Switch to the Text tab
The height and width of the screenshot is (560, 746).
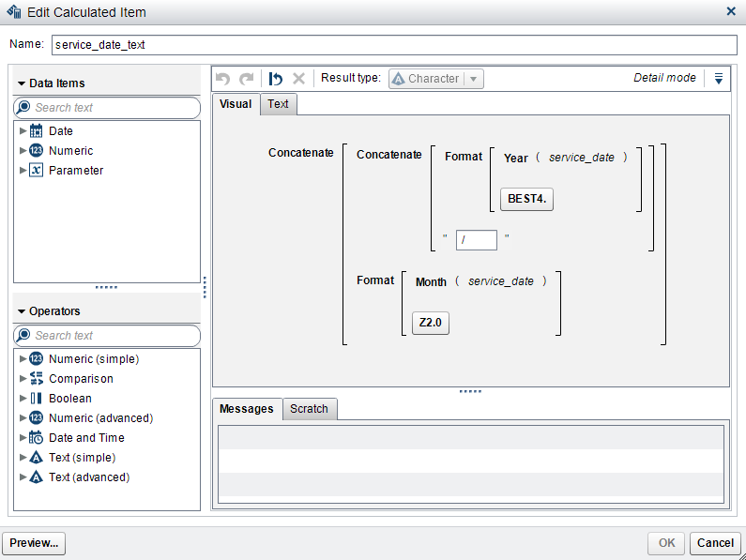coord(279,104)
